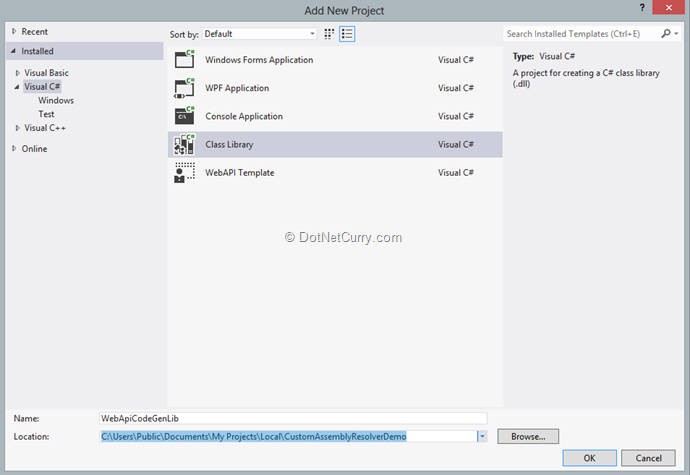Switch to small icons view
690x475 pixels.
click(x=329, y=34)
